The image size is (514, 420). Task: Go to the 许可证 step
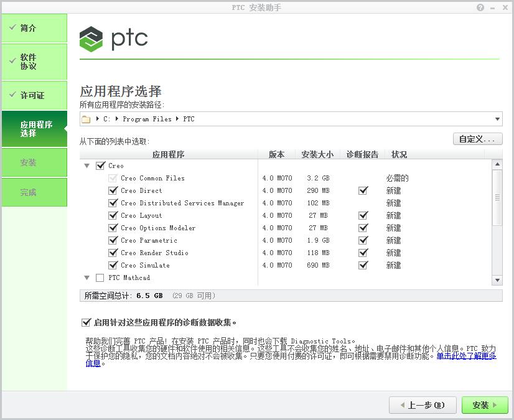34,95
